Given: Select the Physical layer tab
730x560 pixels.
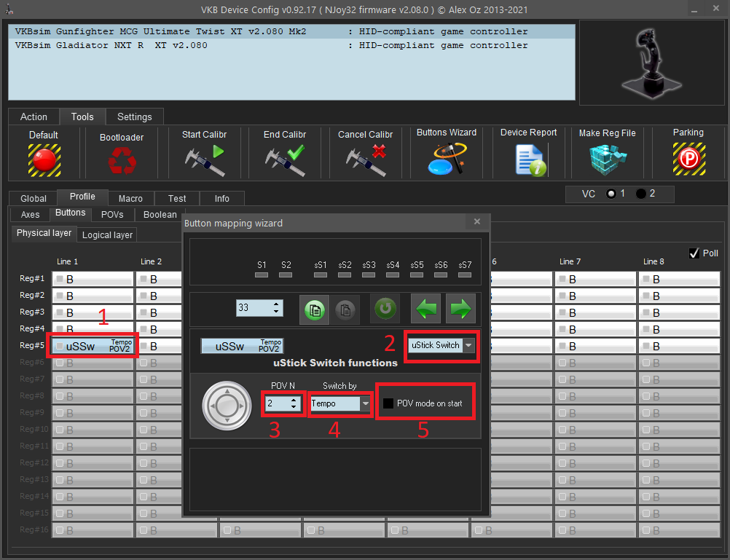Looking at the screenshot, I should point(44,233).
